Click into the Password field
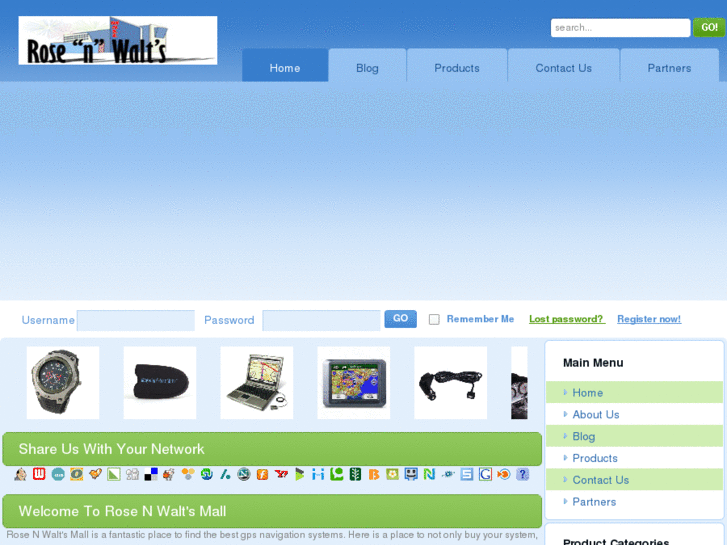The image size is (727, 545). click(x=321, y=321)
